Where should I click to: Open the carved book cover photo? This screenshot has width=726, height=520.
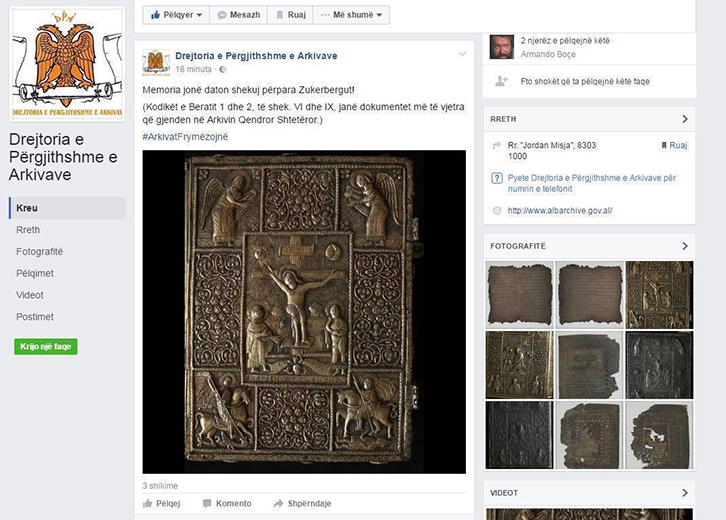(x=304, y=312)
